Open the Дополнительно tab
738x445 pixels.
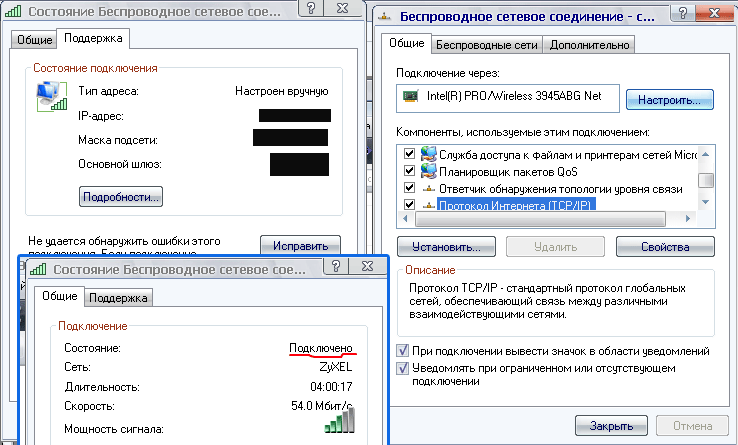click(x=589, y=45)
